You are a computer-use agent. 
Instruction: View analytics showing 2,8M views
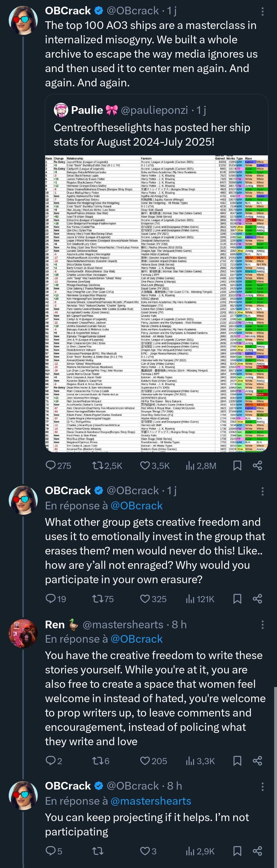point(201,466)
